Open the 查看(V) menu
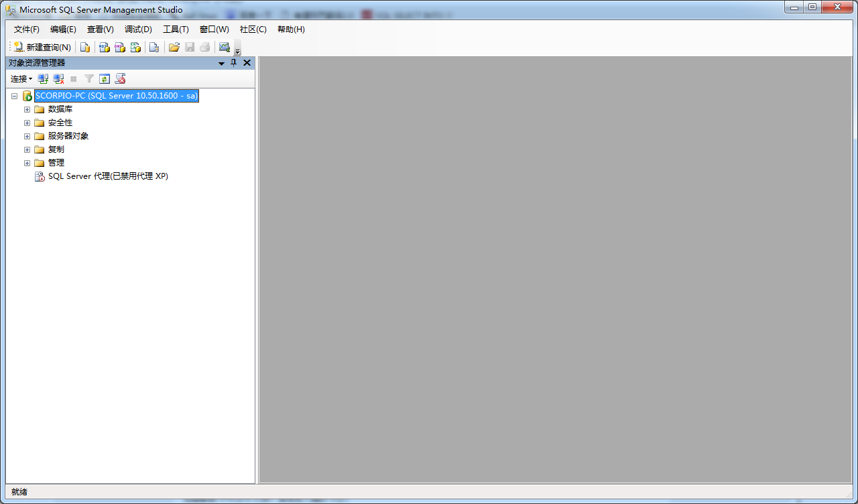858x504 pixels. coord(101,29)
